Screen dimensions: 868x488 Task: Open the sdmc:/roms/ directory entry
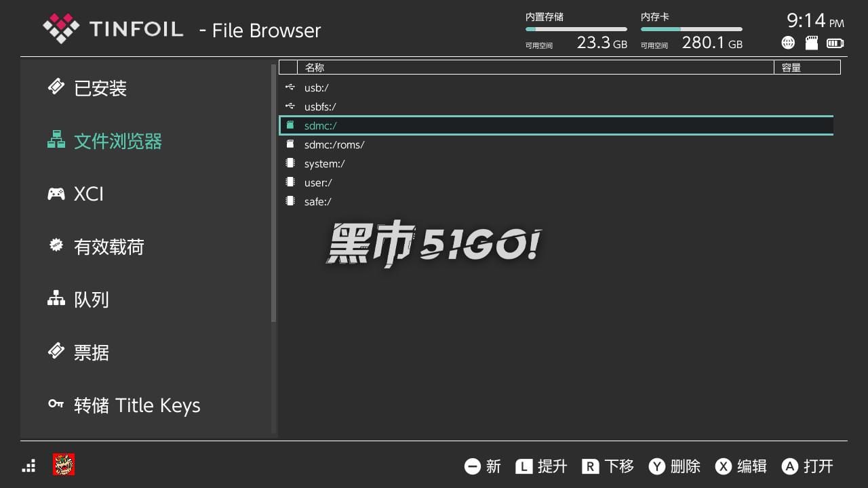[x=334, y=144]
